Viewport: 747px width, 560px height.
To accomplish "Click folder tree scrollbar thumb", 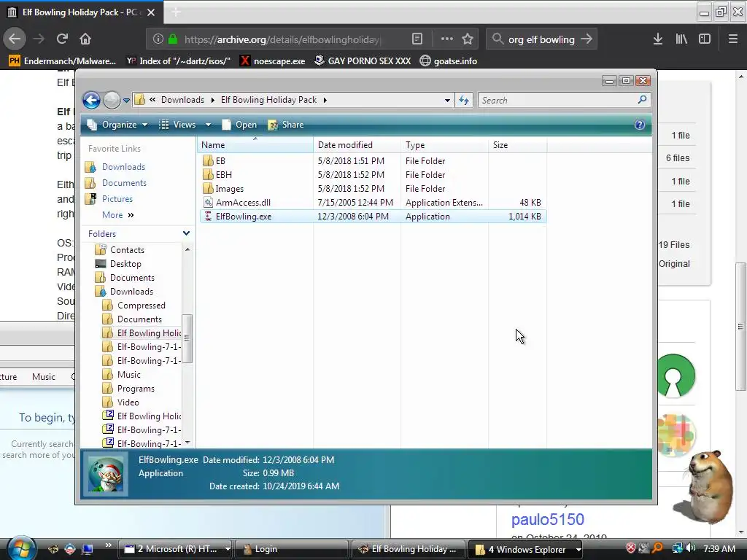I will pos(187,338).
